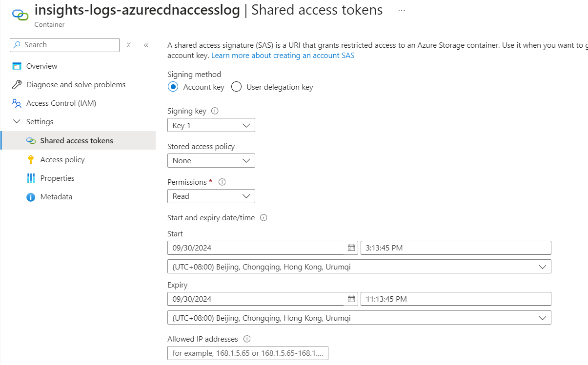Open the more options ellipsis in header
Image resolution: width=588 pixels, height=365 pixels.
point(402,10)
